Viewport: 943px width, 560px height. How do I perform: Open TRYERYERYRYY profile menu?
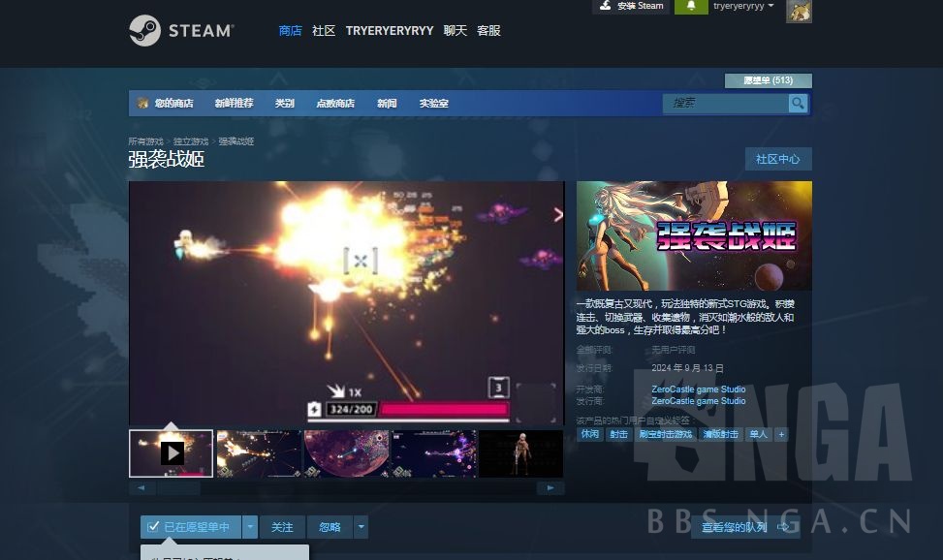[389, 31]
